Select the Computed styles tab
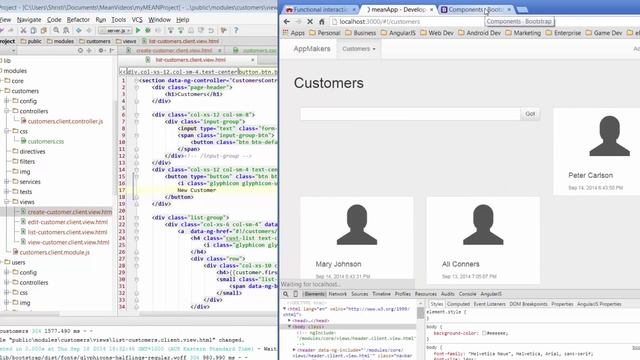Screen dimensions: 640x360 pos(458,304)
